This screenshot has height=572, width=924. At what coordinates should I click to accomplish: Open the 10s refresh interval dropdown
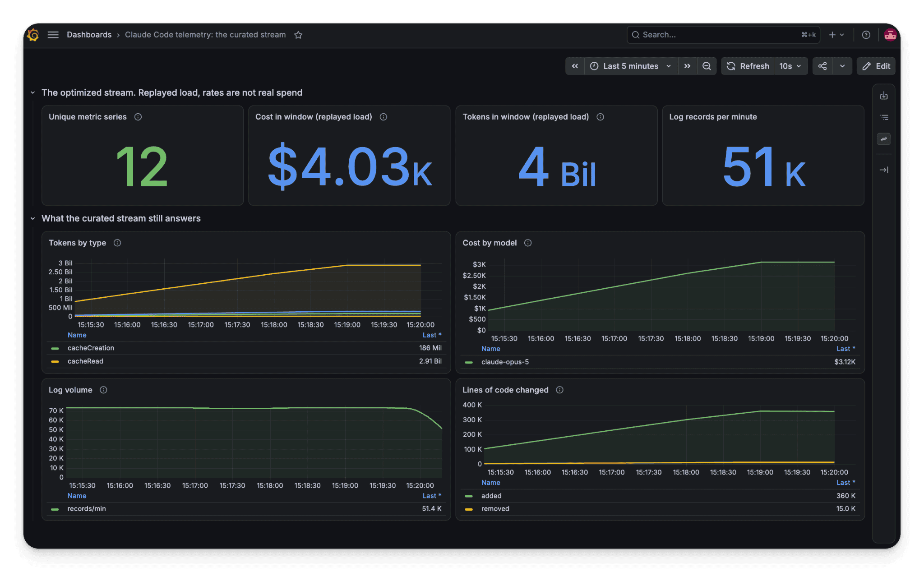tap(791, 66)
